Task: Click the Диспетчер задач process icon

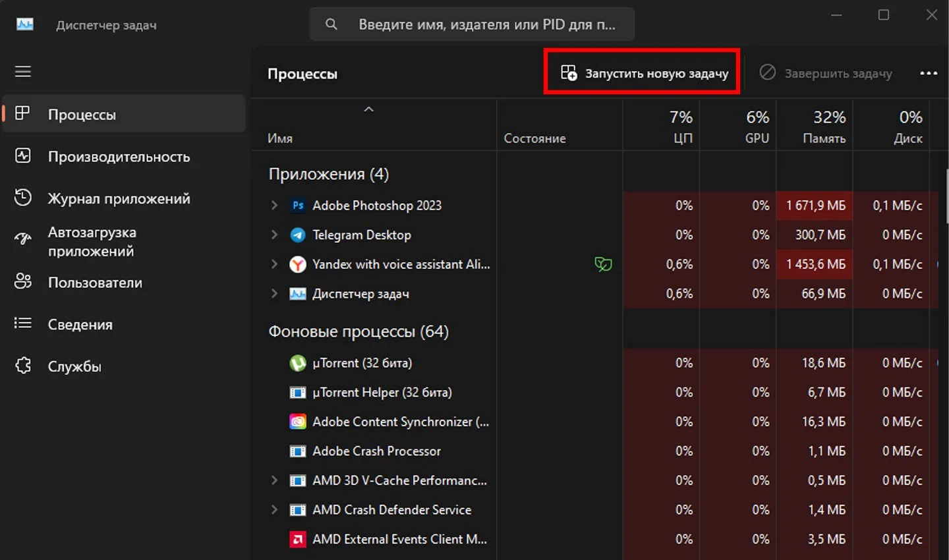Action: click(298, 294)
